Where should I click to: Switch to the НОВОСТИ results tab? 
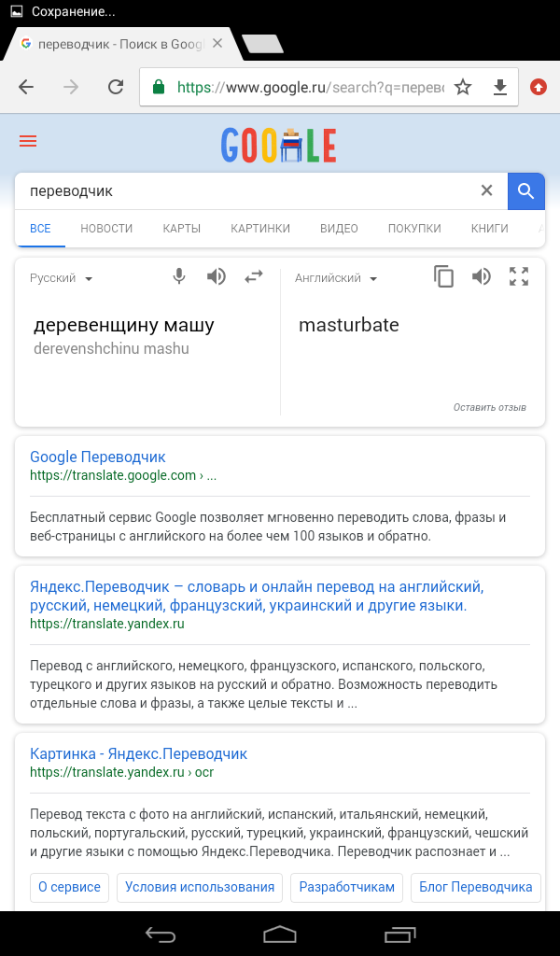pos(105,227)
